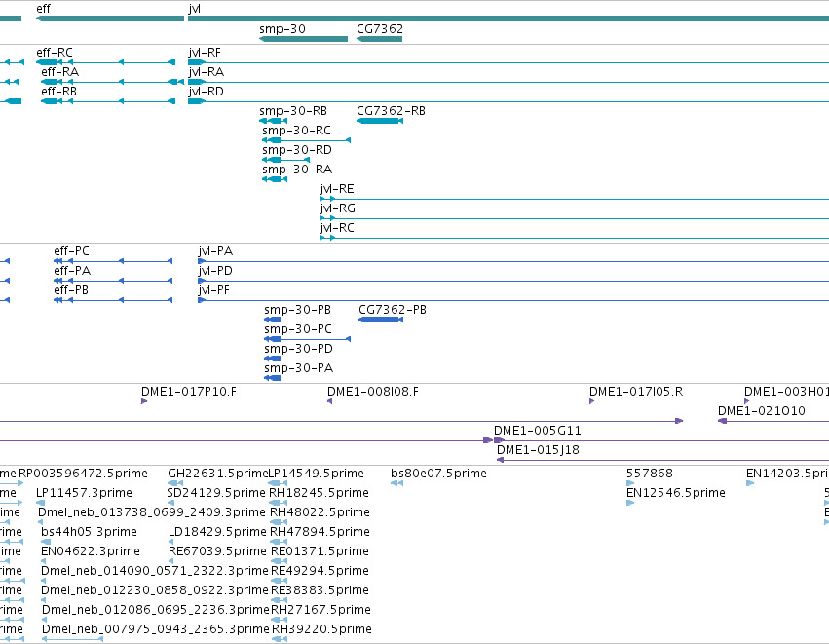Select clone DME1-005G11
Screen dimensions: 829x644
point(661,440)
